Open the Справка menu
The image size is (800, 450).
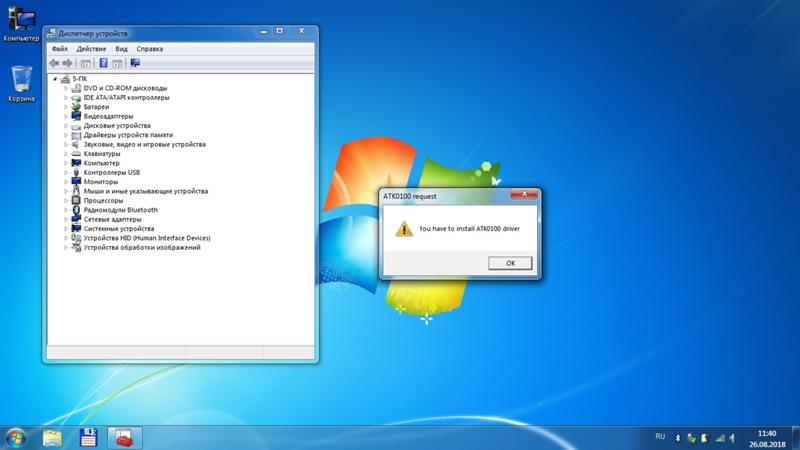pyautogui.click(x=149, y=49)
